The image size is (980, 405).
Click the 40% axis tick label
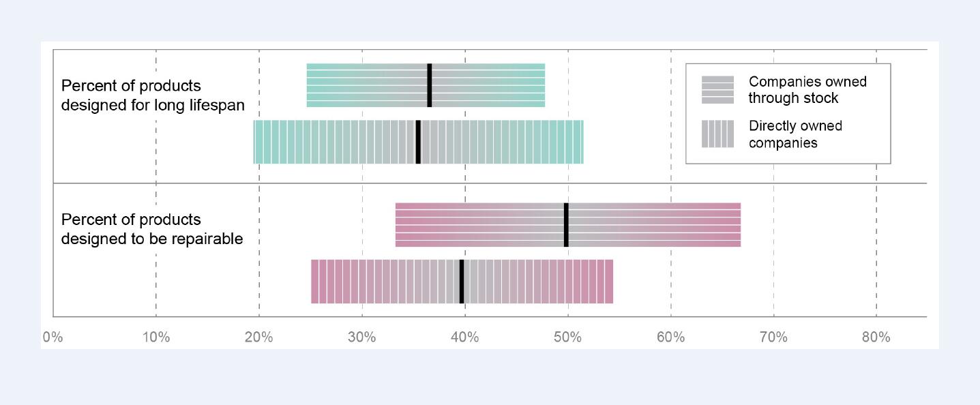[465, 337]
